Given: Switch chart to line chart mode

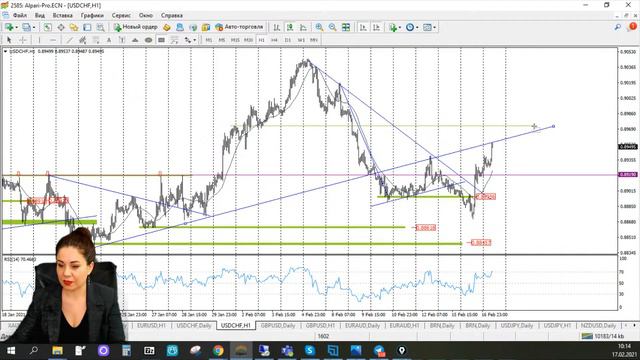Looking at the screenshot, I should coord(303,27).
